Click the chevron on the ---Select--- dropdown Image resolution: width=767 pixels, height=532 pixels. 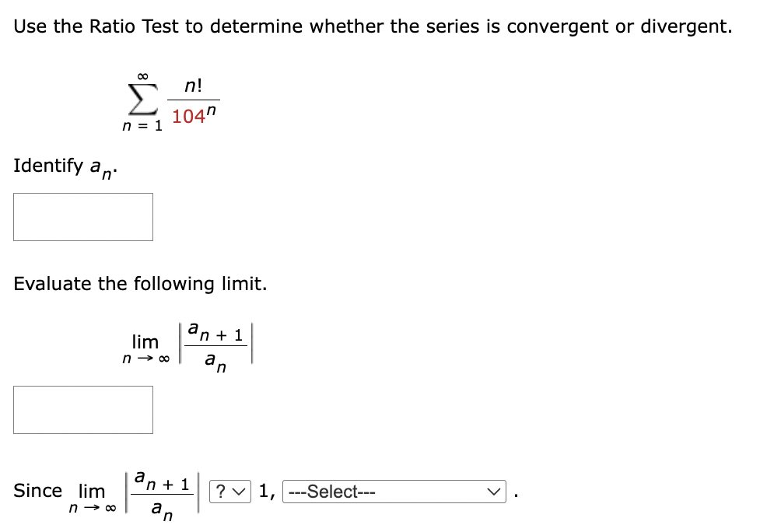click(x=492, y=491)
